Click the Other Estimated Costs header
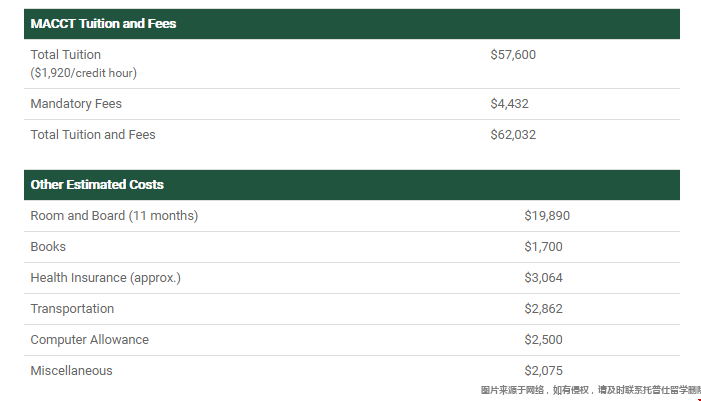This screenshot has width=701, height=401. pos(97,185)
